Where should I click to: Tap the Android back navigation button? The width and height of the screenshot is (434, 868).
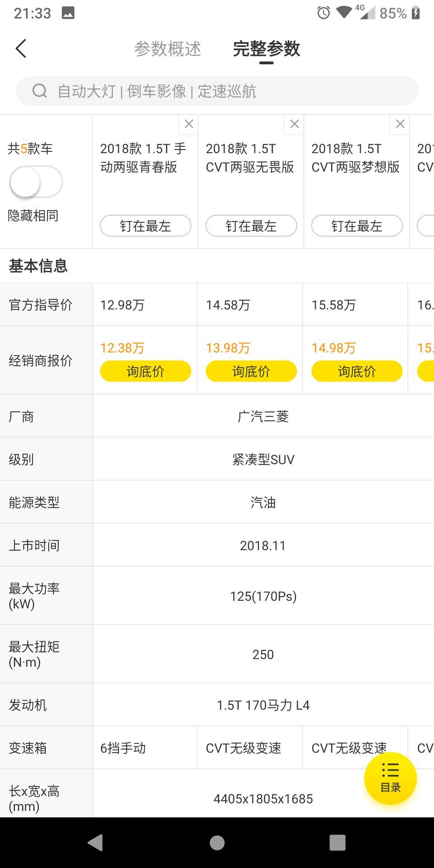tap(95, 843)
